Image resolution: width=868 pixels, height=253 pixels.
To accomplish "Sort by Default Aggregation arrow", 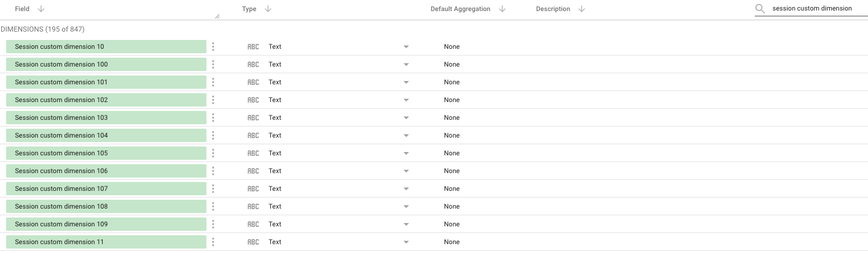I will coord(502,9).
